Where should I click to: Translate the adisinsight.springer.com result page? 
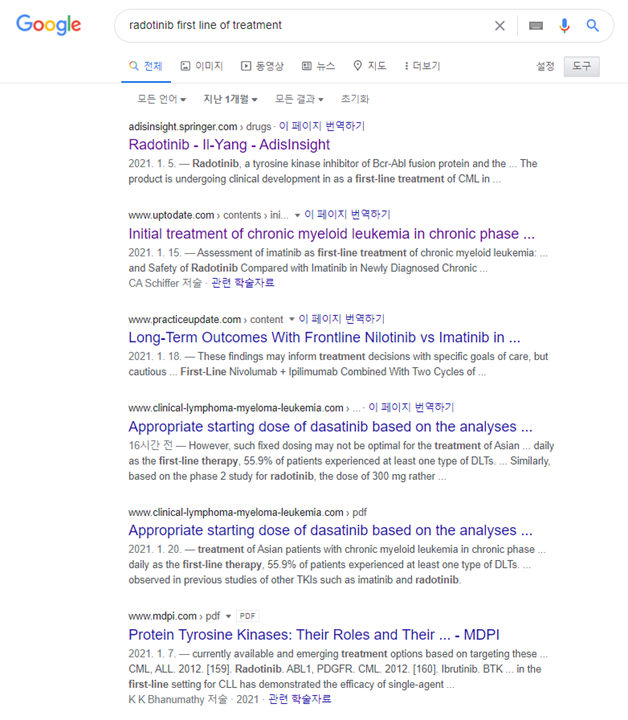point(322,126)
